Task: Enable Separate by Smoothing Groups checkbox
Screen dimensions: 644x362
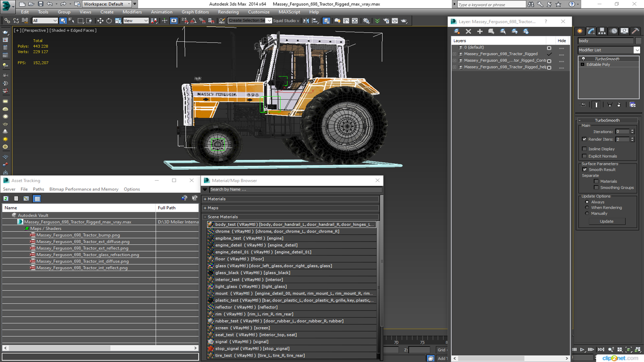Action: pyautogui.click(x=596, y=188)
